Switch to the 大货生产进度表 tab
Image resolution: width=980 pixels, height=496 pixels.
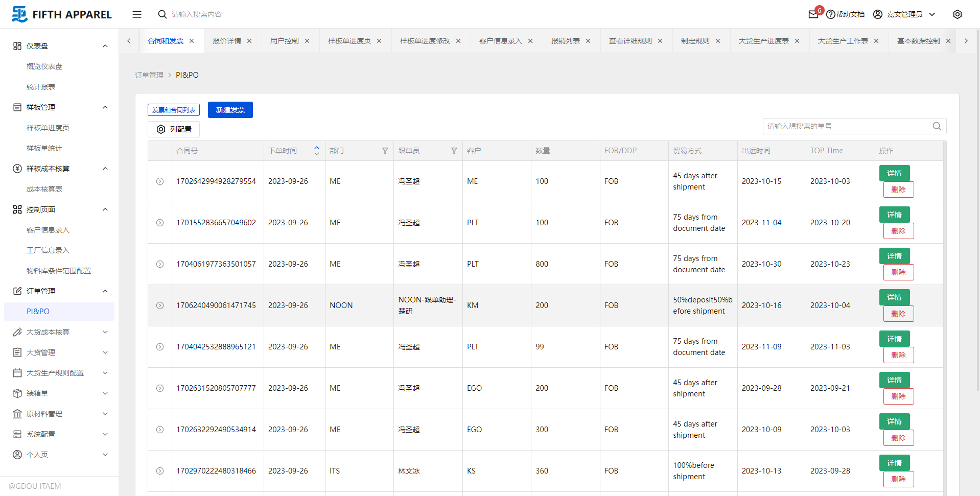pos(764,41)
